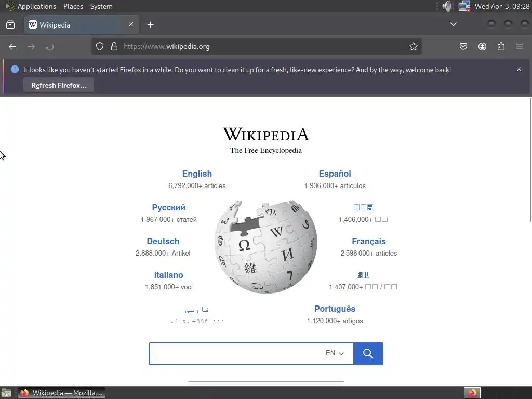
Task: Click the Wikipedia favicon on the tab
Action: tap(33, 24)
